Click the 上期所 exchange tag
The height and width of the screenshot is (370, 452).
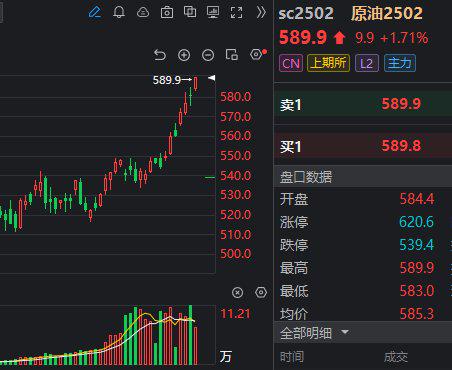(x=328, y=63)
